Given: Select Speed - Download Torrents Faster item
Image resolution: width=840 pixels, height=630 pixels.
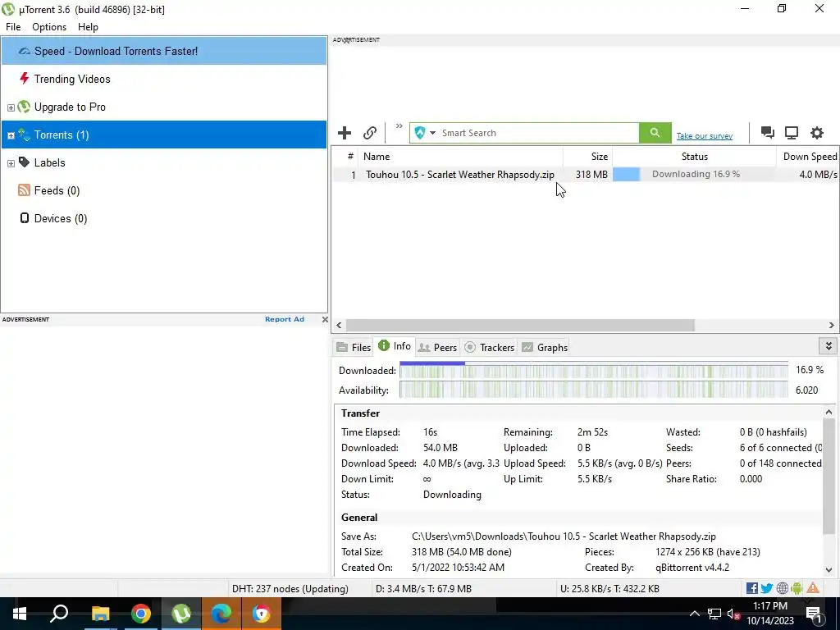Looking at the screenshot, I should pos(164,51).
